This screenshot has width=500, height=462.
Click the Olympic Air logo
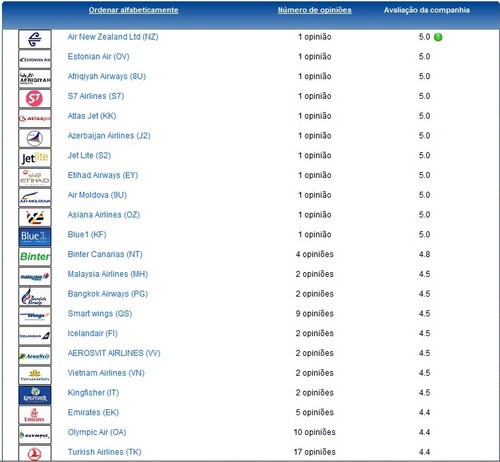[35, 435]
